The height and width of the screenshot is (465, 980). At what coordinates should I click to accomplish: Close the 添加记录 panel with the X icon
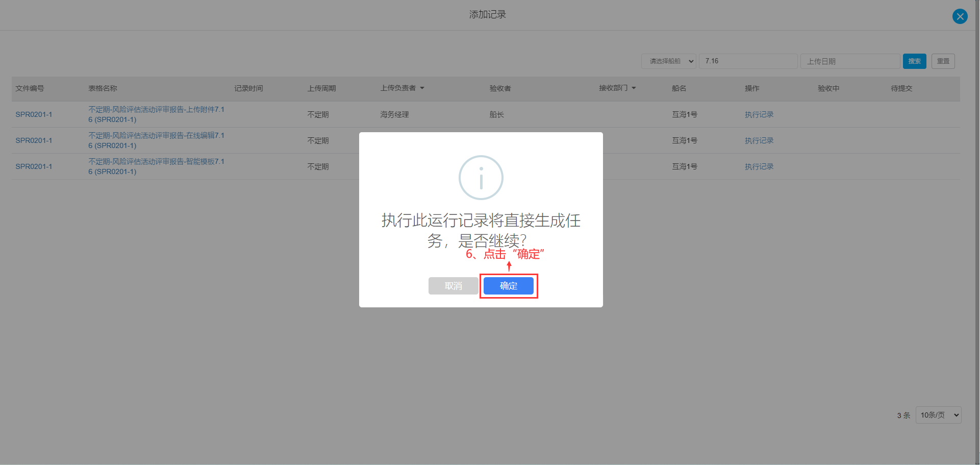[960, 16]
